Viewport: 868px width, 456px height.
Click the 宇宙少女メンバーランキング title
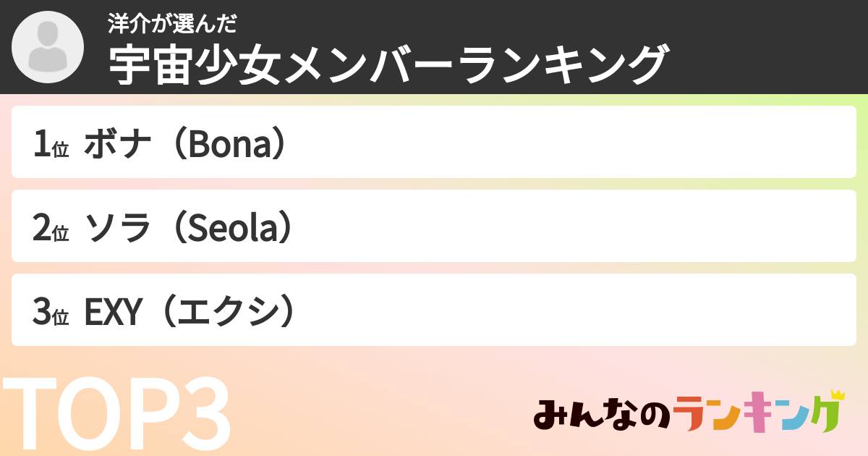[x=387, y=64]
